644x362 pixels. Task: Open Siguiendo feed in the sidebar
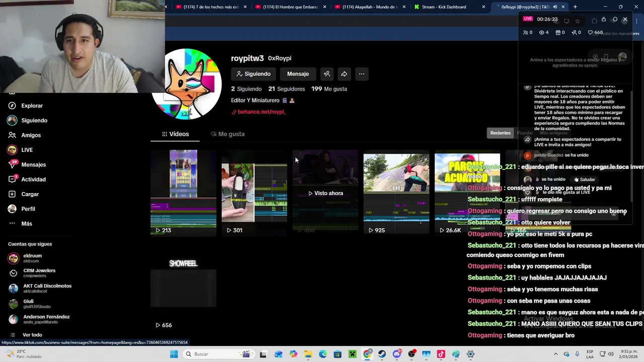[x=27, y=121]
